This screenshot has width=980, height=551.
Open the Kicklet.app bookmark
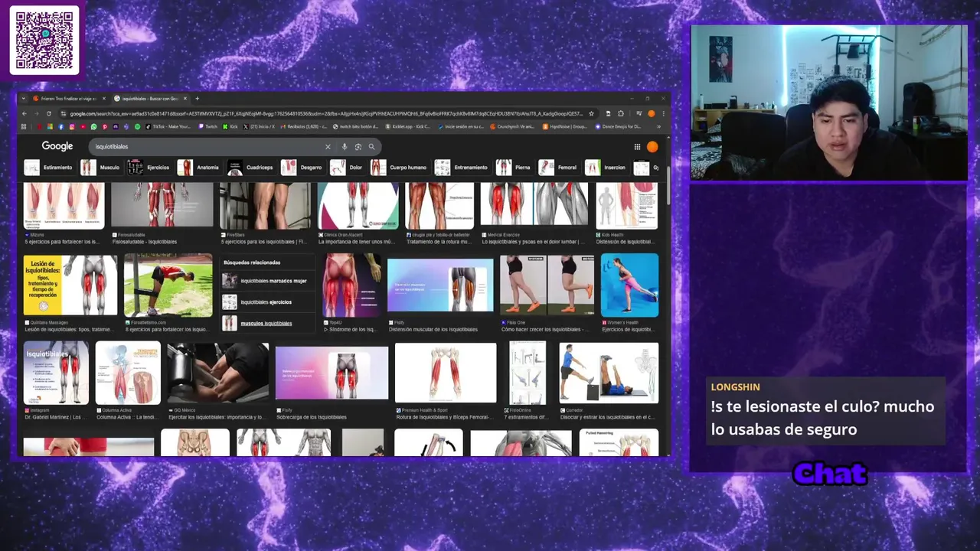408,126
